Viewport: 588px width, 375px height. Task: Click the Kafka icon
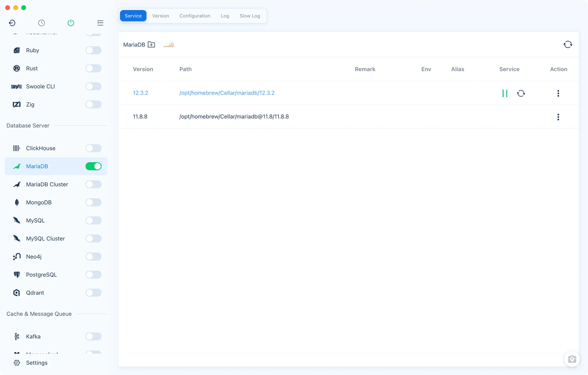click(x=17, y=337)
